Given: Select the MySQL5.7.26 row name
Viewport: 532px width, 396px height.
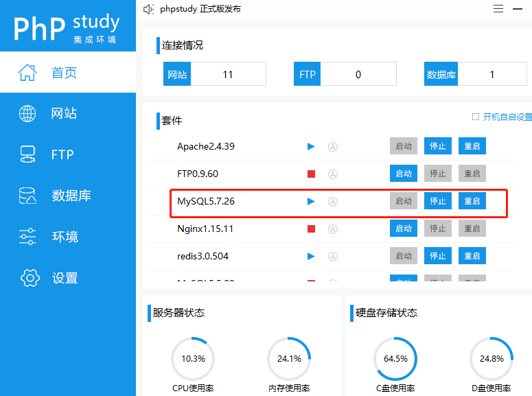Looking at the screenshot, I should (x=206, y=201).
